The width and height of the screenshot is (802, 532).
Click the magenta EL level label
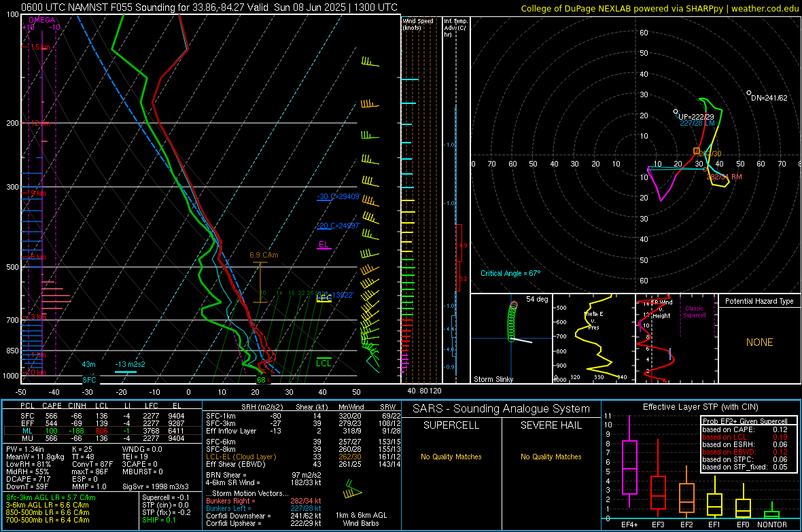324,245
